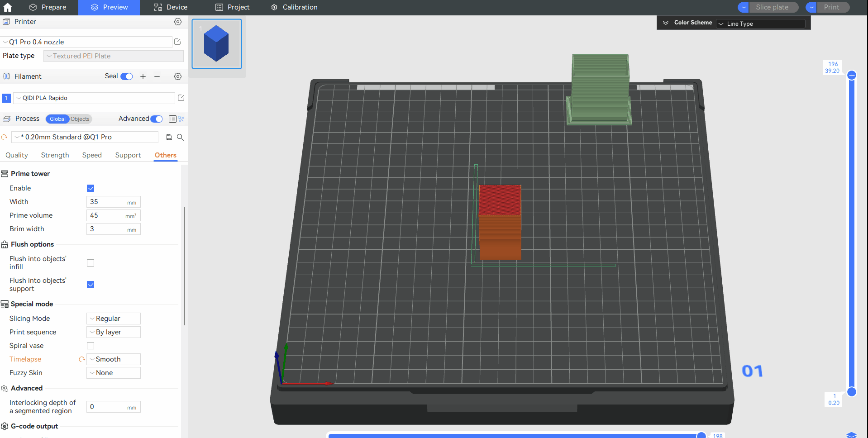Open the Fuzzy Skin dropdown

pos(114,373)
